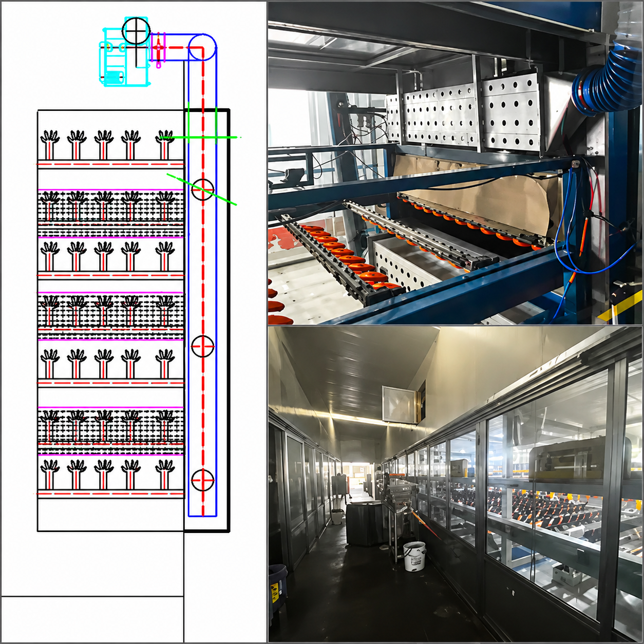
Task: Click the magenta flange between blower and duct
Action: pyautogui.click(x=159, y=50)
